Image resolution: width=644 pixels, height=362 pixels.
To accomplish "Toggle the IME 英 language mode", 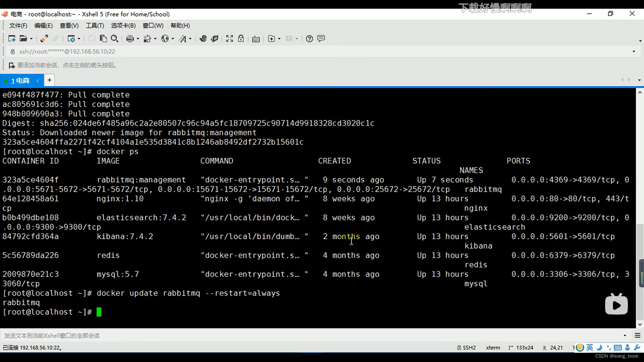I will point(590,348).
